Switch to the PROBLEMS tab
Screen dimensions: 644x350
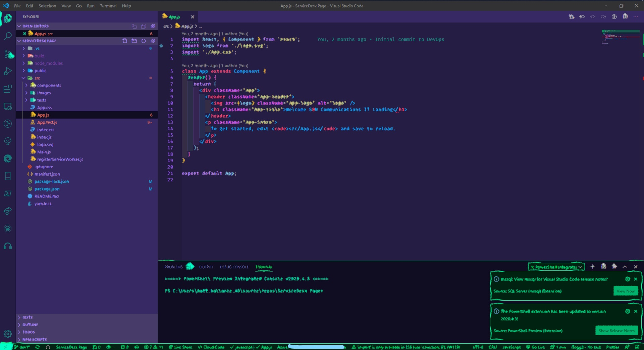[x=173, y=267]
